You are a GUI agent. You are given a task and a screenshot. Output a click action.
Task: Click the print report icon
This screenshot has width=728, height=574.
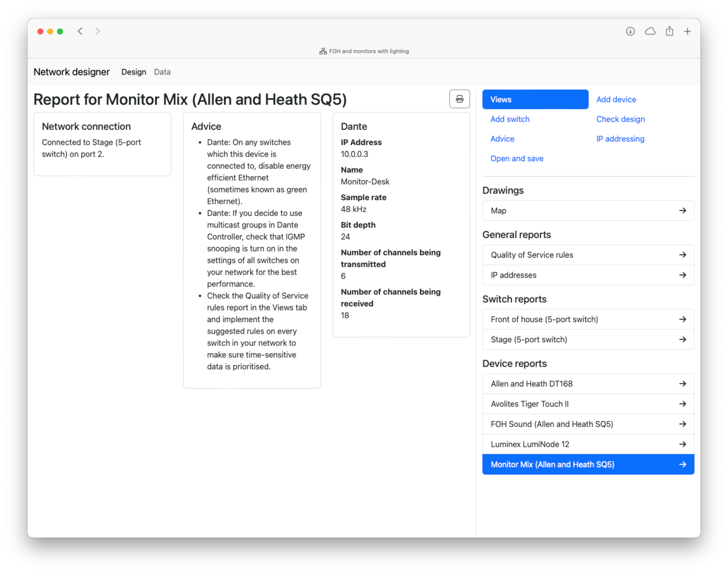pyautogui.click(x=459, y=99)
